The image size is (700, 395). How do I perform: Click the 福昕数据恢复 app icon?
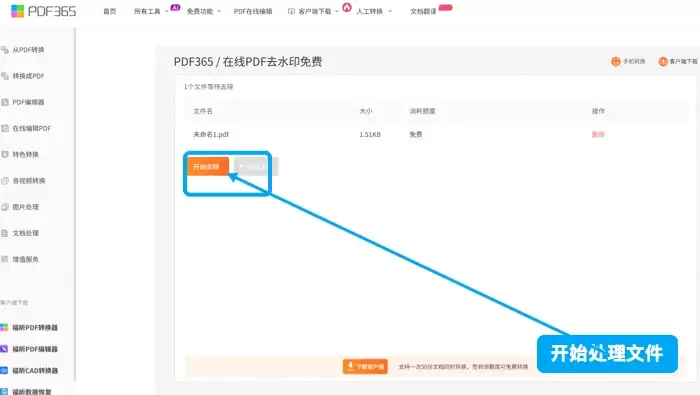pyautogui.click(x=4, y=391)
